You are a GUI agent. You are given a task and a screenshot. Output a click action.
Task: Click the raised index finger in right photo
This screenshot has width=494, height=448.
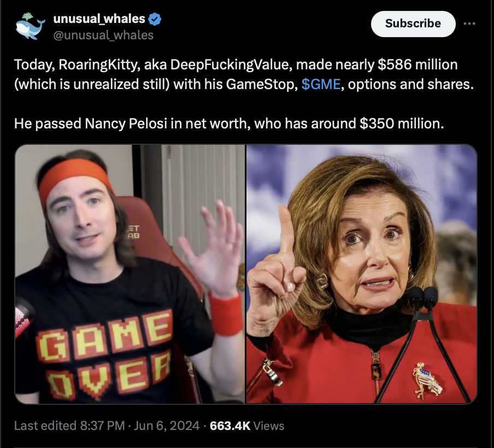(x=286, y=230)
